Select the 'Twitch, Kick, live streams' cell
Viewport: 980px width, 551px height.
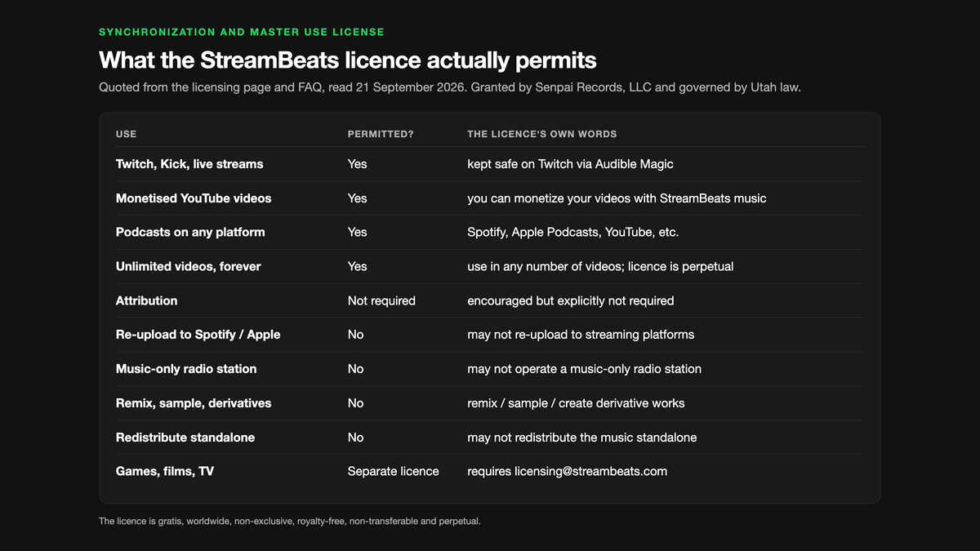click(x=189, y=164)
